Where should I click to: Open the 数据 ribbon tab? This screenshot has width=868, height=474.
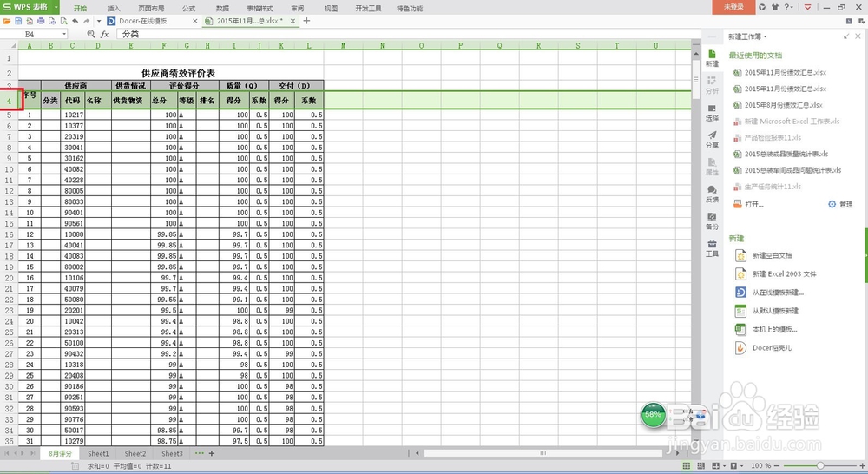pos(222,9)
